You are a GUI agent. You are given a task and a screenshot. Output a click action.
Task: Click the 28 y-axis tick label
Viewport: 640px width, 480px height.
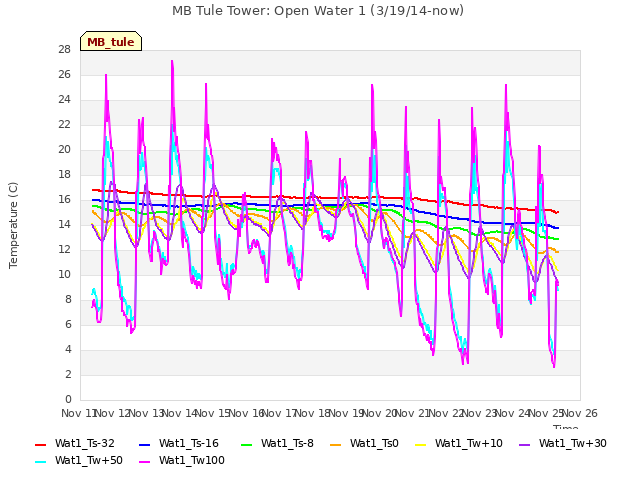pyautogui.click(x=65, y=50)
